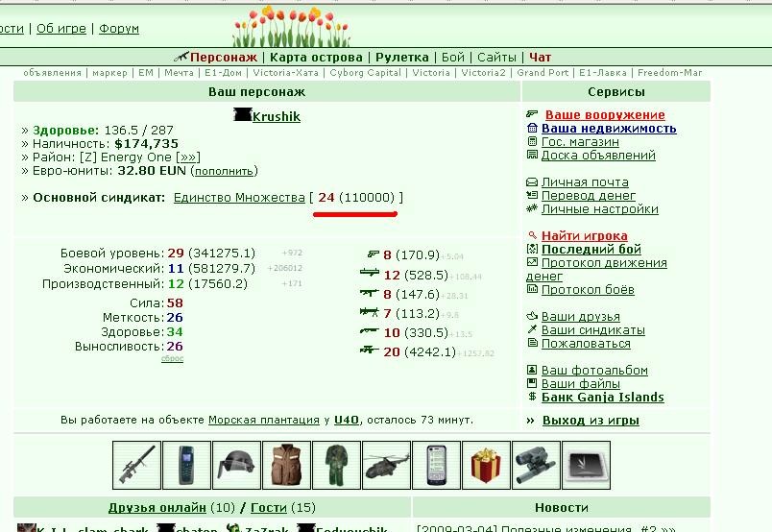Open the объявления bookmark link
This screenshot has width=772, height=532.
[x=52, y=73]
